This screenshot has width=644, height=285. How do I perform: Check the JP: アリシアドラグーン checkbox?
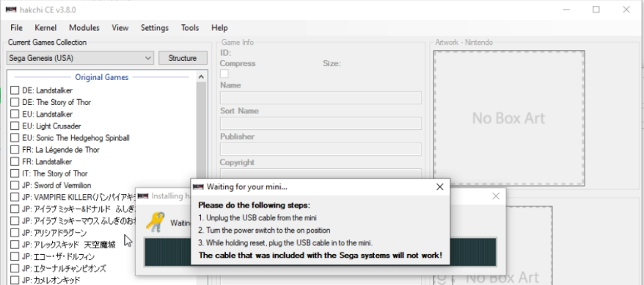15,233
